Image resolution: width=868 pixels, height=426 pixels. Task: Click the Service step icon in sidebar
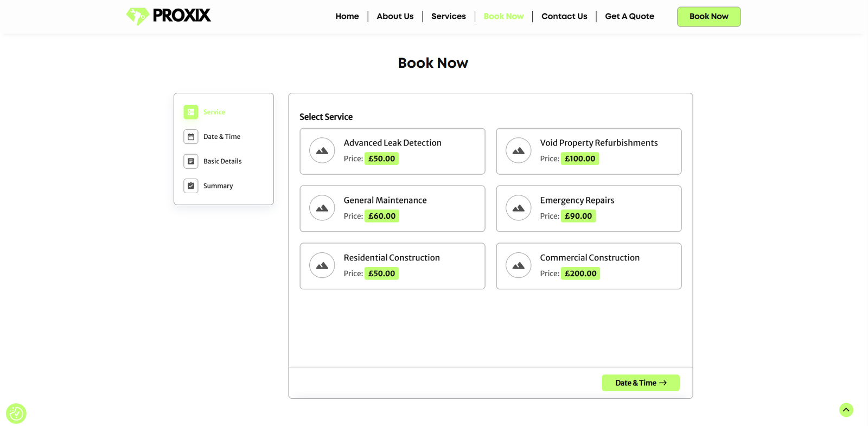pyautogui.click(x=191, y=112)
